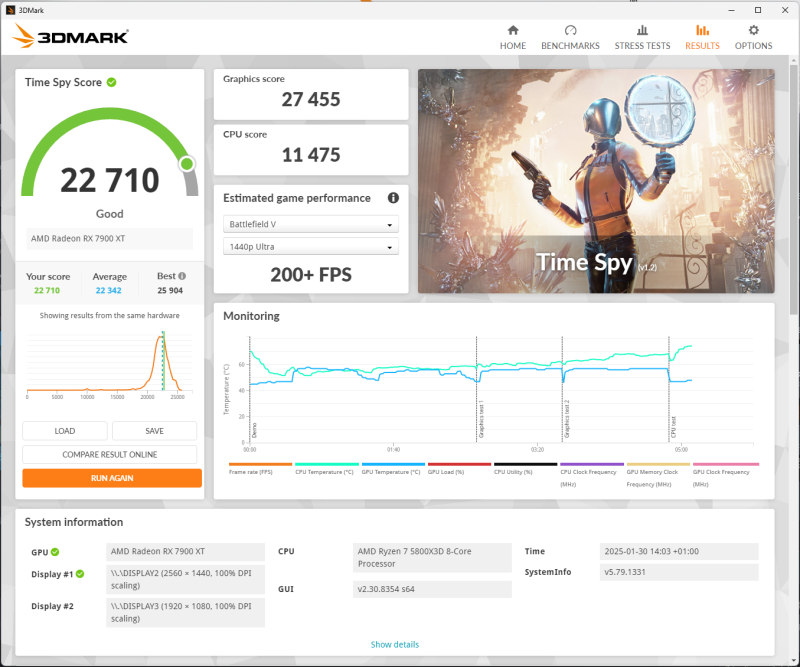
Task: Click the DISPLAY3 1920 × 1080 field
Action: [x=185, y=612]
